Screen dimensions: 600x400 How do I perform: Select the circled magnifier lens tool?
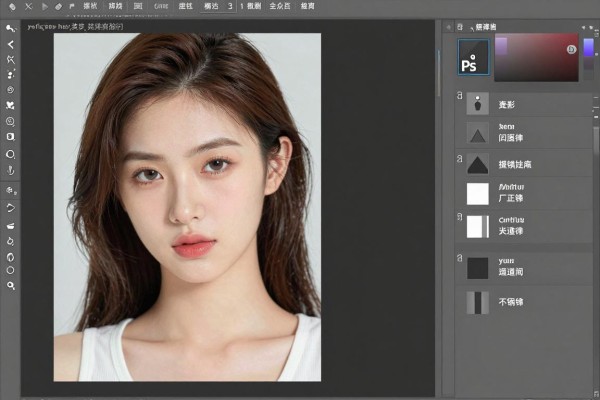[x=11, y=121]
